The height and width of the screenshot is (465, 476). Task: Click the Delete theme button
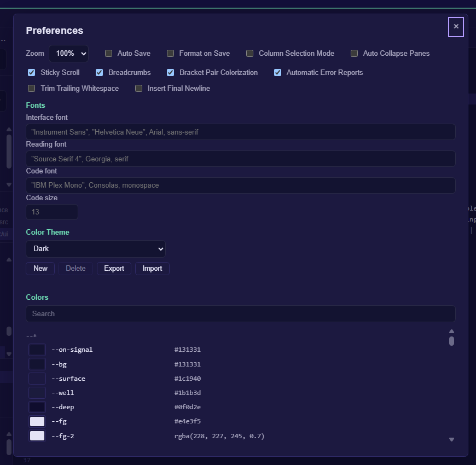tap(76, 269)
